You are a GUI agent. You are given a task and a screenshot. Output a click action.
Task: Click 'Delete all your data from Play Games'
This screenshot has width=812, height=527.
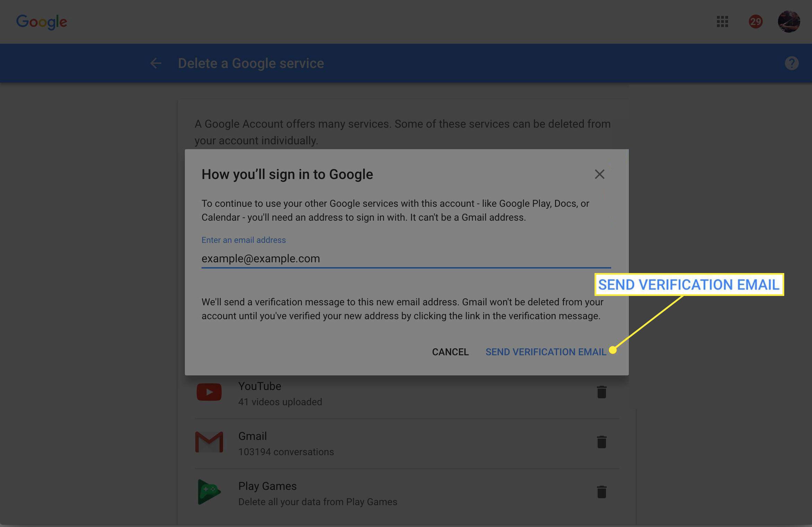317,502
